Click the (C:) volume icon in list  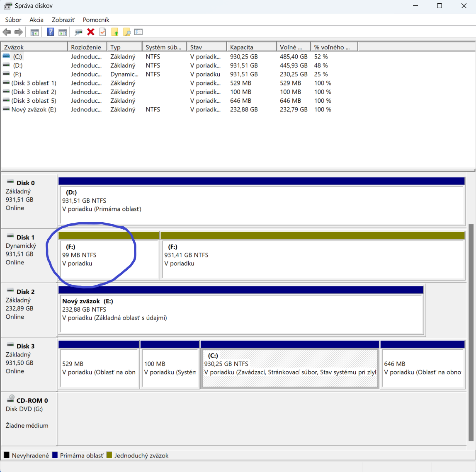tap(6, 56)
